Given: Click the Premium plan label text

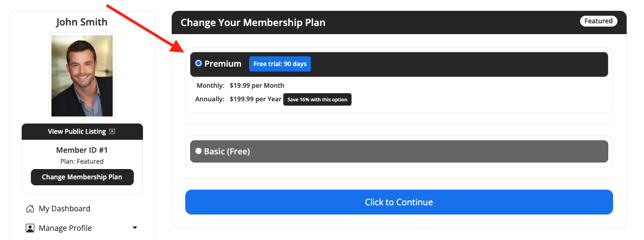Looking at the screenshot, I should tap(223, 64).
